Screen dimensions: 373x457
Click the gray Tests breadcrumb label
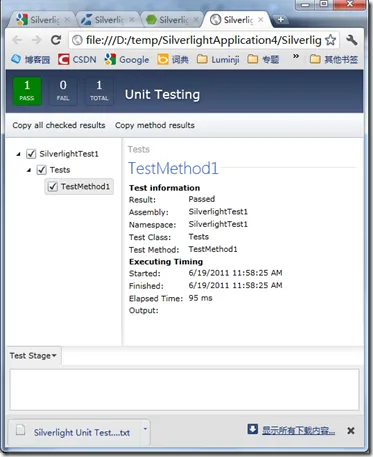click(x=139, y=149)
